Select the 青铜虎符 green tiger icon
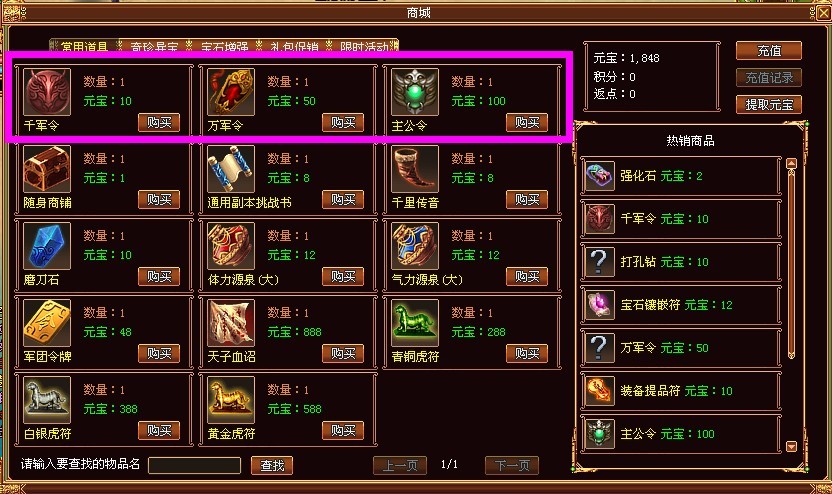Image resolution: width=832 pixels, height=494 pixels. tap(415, 323)
